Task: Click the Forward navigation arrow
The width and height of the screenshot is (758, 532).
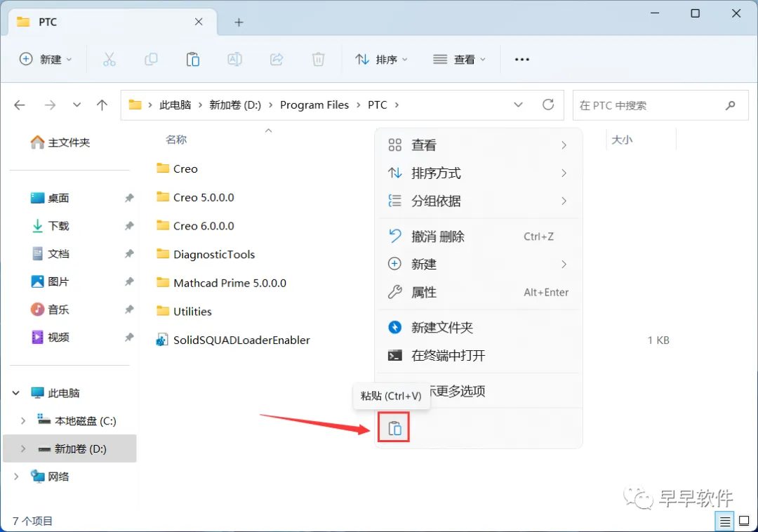Action: (x=50, y=105)
